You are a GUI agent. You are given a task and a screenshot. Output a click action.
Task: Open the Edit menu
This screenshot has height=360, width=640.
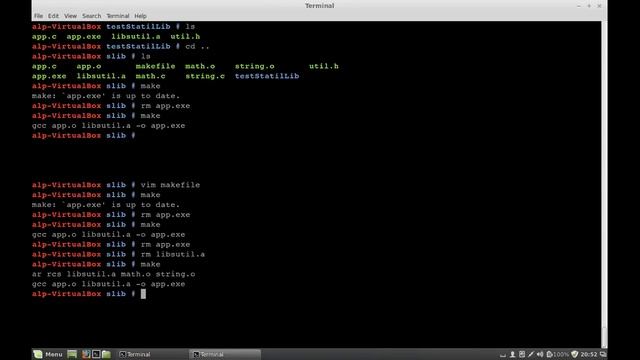point(53,16)
